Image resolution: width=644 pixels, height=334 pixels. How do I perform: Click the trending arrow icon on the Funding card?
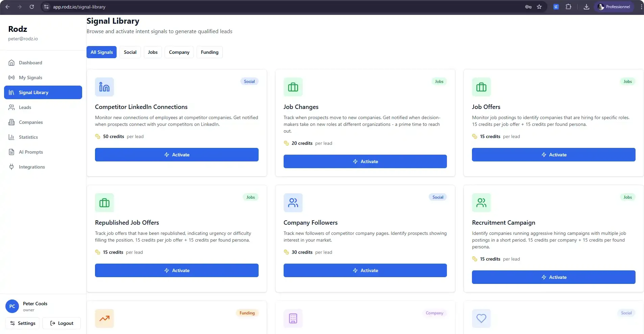[x=104, y=318]
